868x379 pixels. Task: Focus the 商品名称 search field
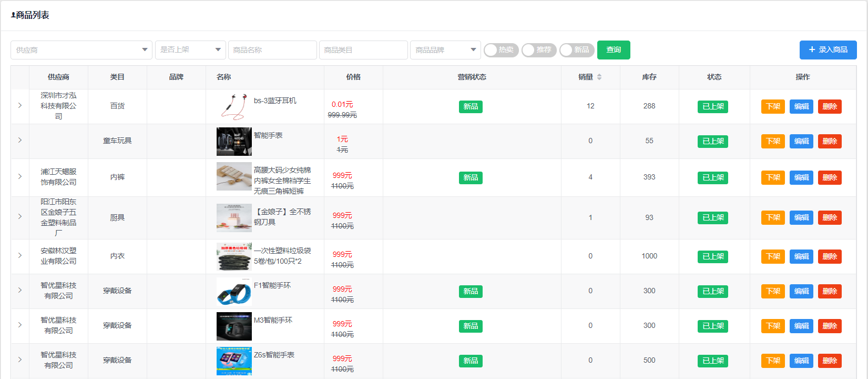pyautogui.click(x=272, y=50)
